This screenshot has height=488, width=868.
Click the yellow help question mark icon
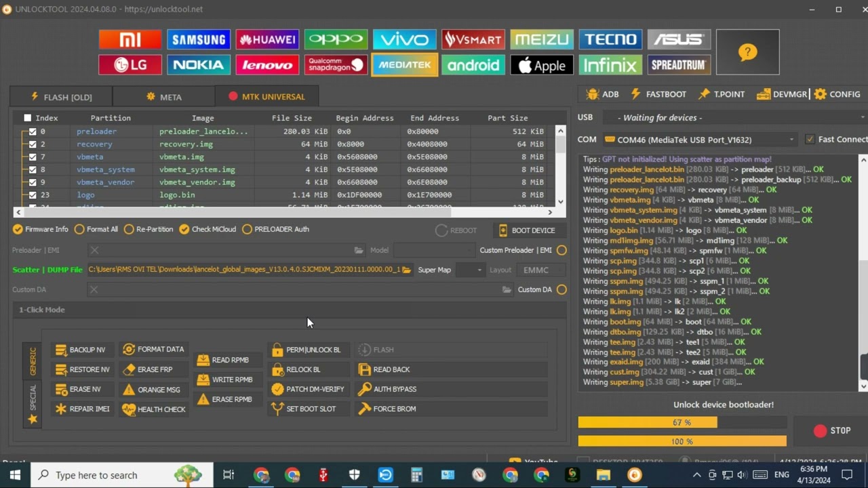point(747,52)
